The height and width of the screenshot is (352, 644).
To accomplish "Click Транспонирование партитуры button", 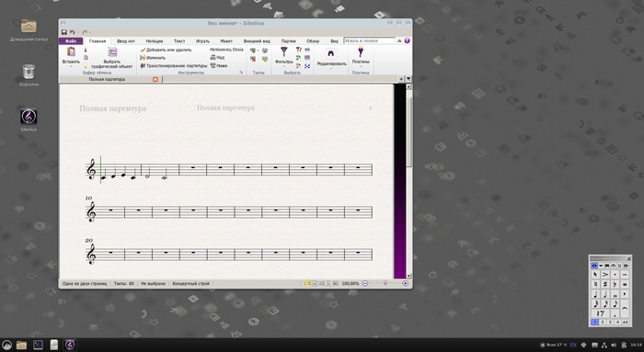I will pyautogui.click(x=174, y=65).
